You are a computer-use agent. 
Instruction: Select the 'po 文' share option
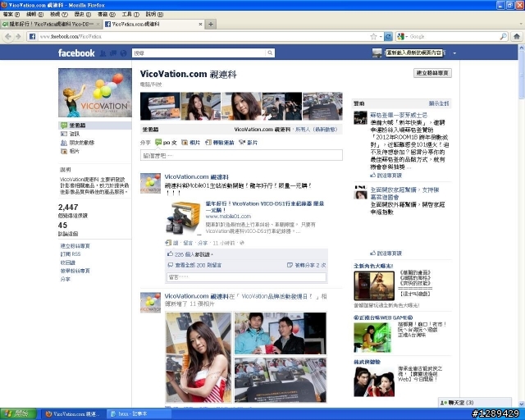pos(166,143)
